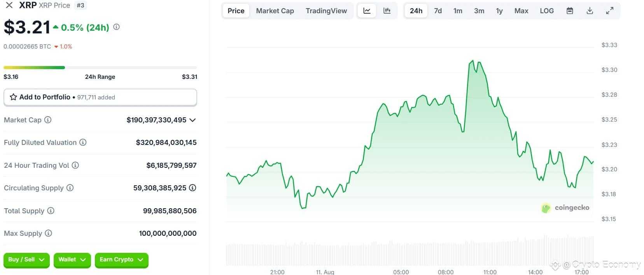644x275 pixels.
Task: Select the TradingView tab
Action: pos(326,11)
